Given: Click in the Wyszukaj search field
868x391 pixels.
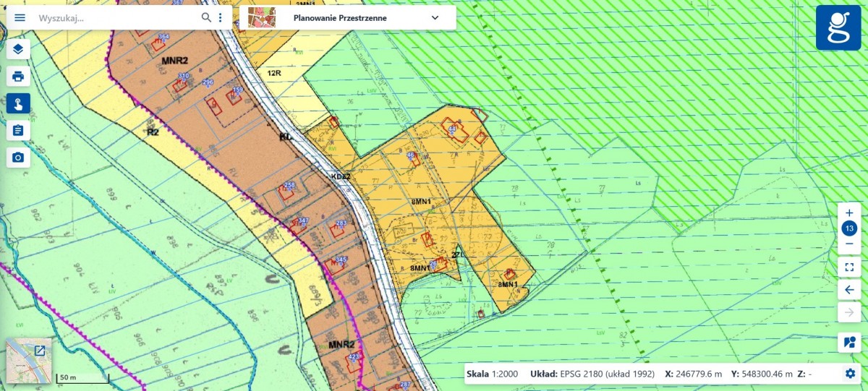Looking at the screenshot, I should click(116, 17).
